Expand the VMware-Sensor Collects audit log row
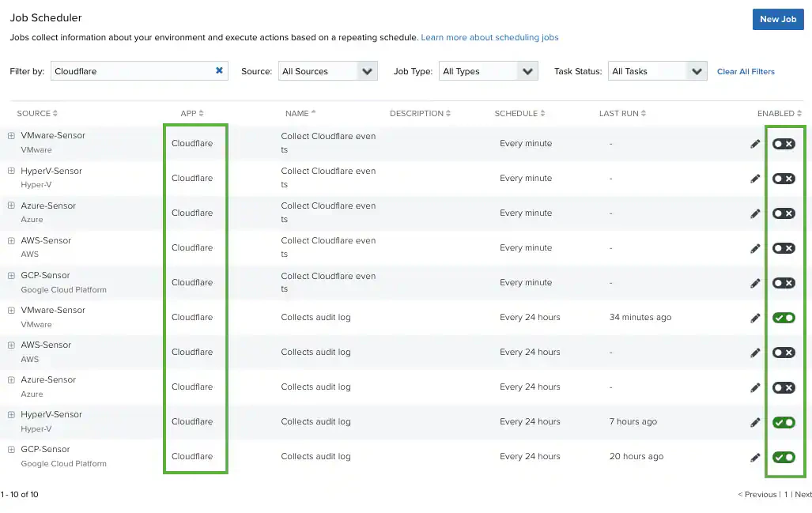Screen dimensions: 812x513 point(11,310)
